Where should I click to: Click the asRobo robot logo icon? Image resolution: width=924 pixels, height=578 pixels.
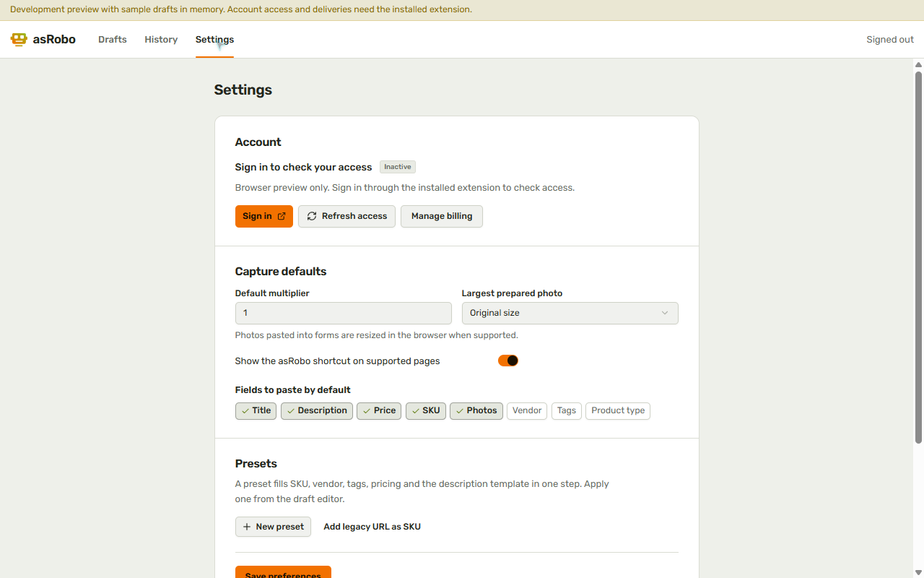[x=19, y=40]
